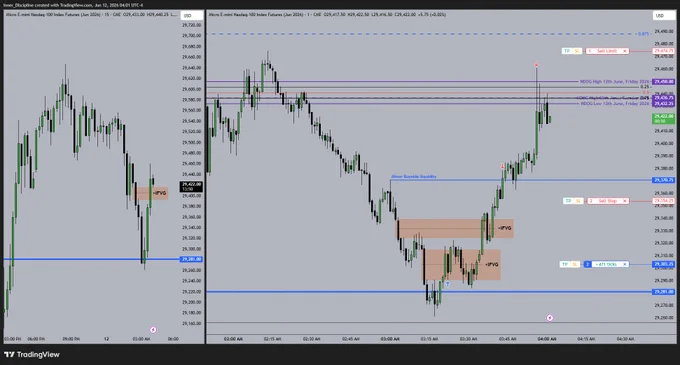Add TP to the Sell Limit order
The width and height of the screenshot is (680, 365).
(567, 51)
